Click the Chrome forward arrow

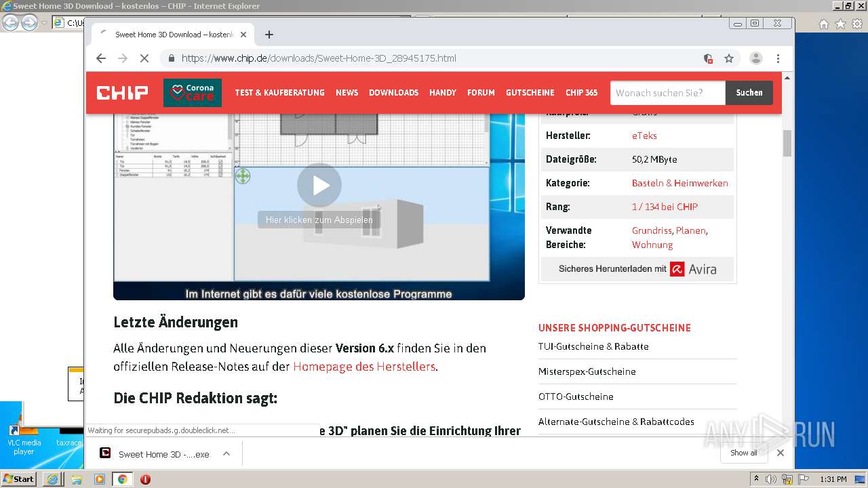point(123,58)
